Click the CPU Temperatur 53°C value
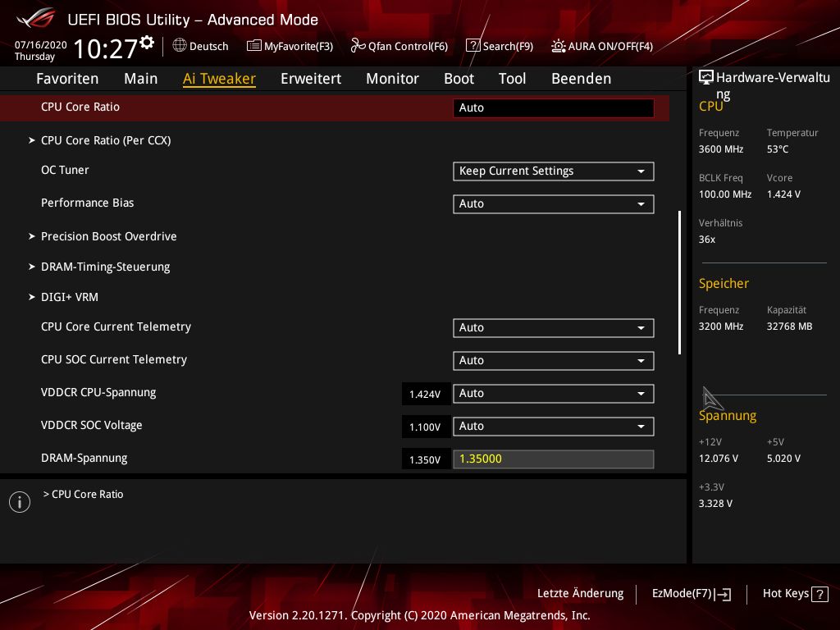The width and height of the screenshot is (840, 630). tap(778, 149)
